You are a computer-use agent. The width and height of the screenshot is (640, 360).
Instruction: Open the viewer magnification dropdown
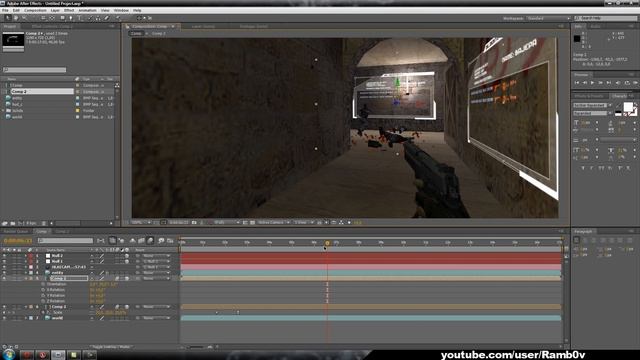pos(141,222)
